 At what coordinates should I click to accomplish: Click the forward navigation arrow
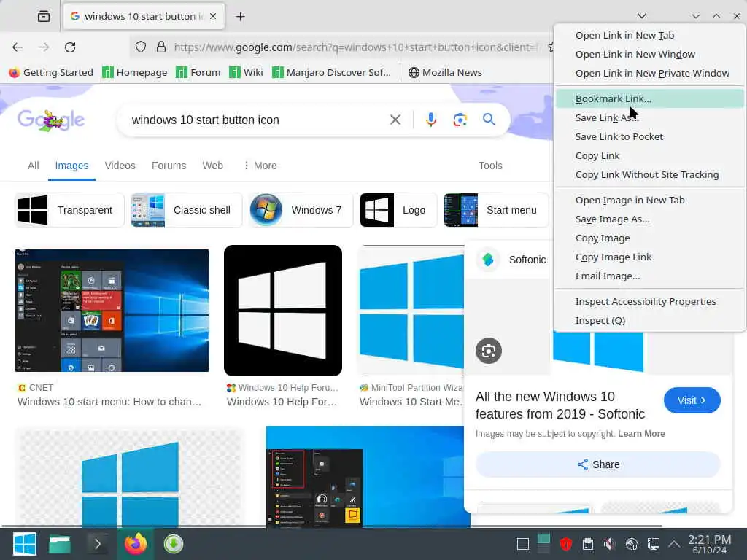(x=44, y=47)
